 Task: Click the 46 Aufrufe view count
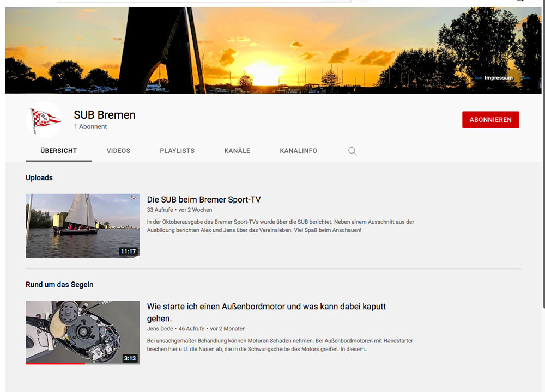[191, 329]
